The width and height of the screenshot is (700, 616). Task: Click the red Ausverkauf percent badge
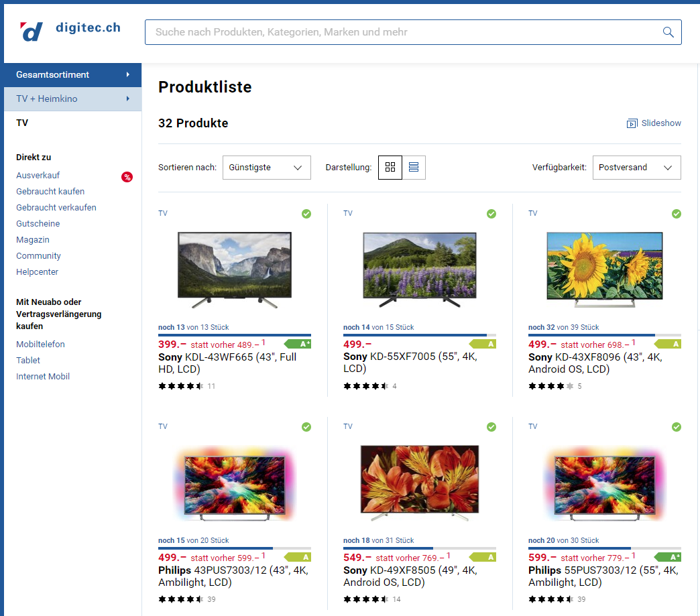pos(127,177)
